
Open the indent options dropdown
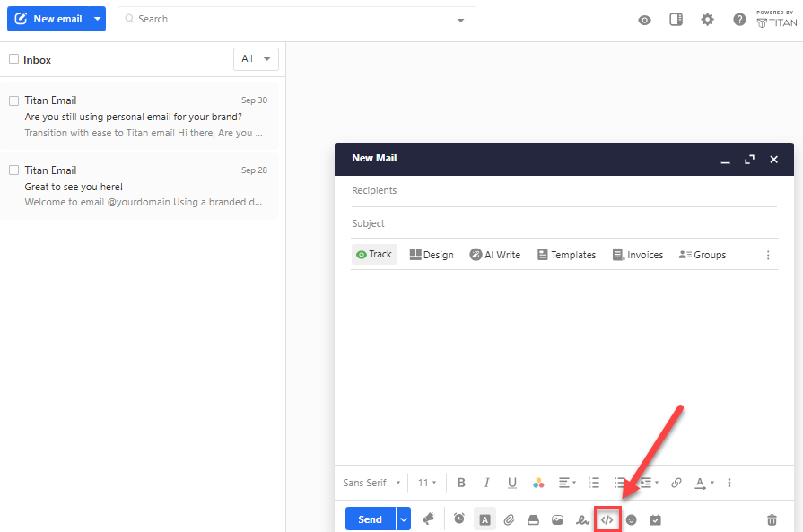[x=650, y=483]
